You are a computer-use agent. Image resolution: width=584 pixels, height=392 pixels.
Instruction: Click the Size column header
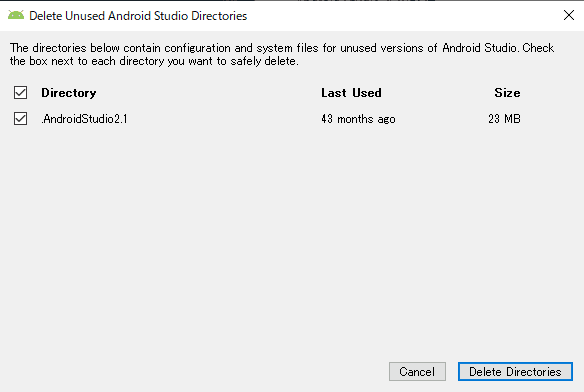pos(507,93)
